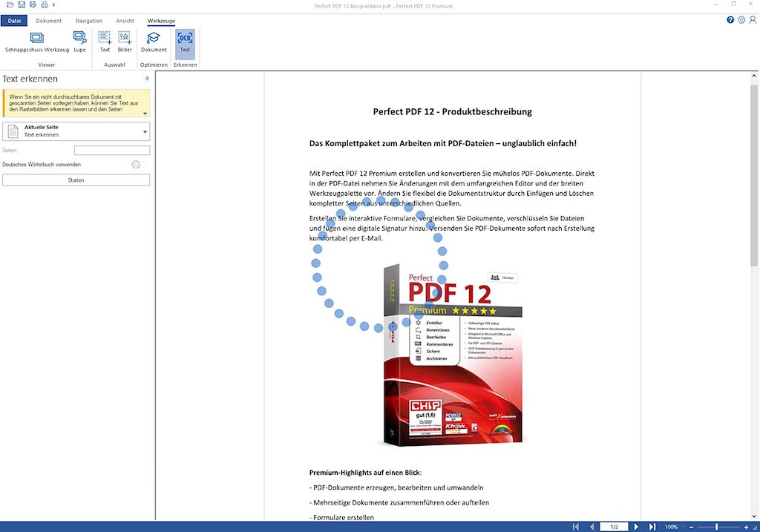Choose the Text selection tool in Auswahl
760x532 pixels.
point(105,42)
